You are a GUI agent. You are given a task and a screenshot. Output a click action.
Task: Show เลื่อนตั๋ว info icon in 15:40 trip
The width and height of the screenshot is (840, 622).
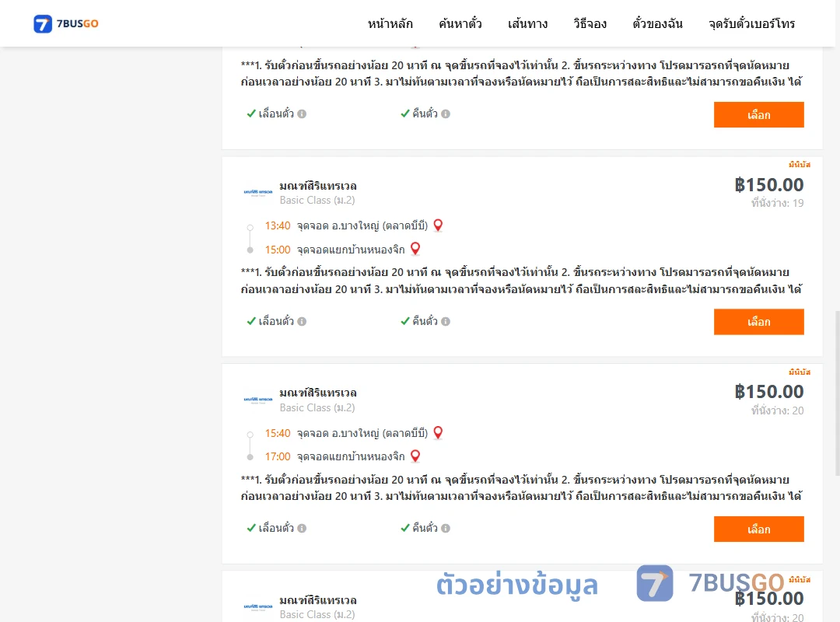(x=302, y=528)
